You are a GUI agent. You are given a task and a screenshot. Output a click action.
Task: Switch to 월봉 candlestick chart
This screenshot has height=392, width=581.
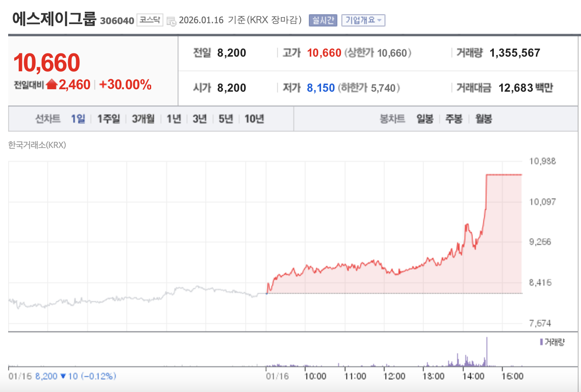point(484,119)
